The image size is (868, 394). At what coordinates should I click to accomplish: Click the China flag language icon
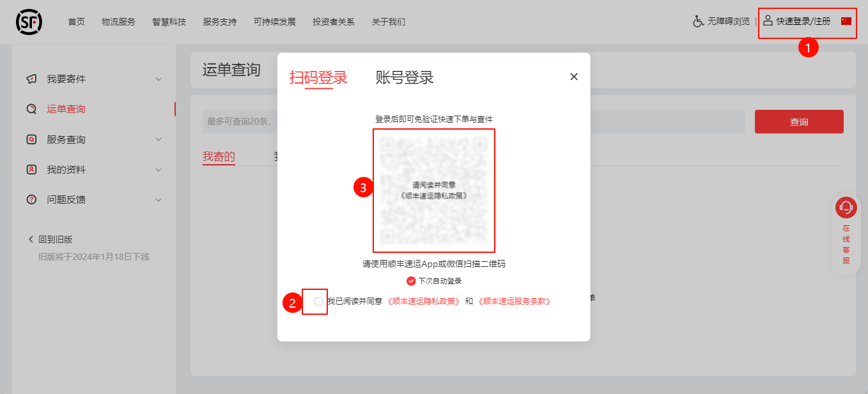(x=846, y=21)
